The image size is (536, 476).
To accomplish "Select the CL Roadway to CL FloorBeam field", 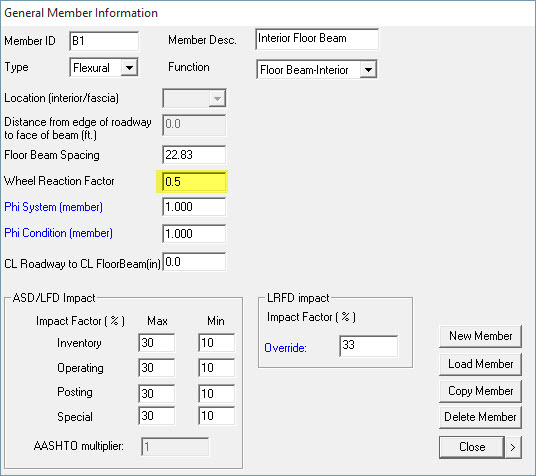I will pyautogui.click(x=194, y=262).
